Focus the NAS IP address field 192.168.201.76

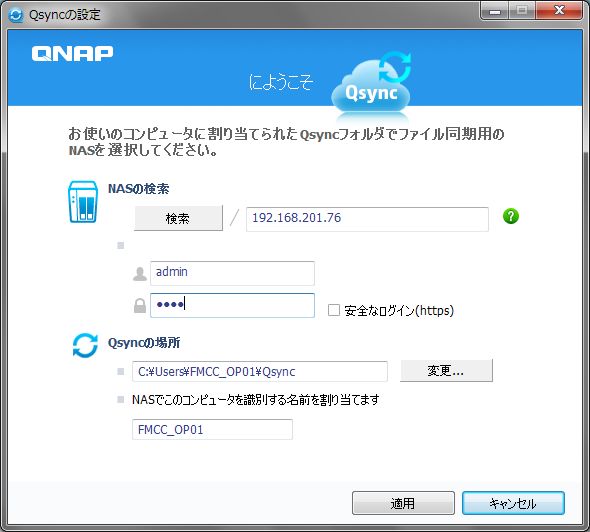(367, 219)
